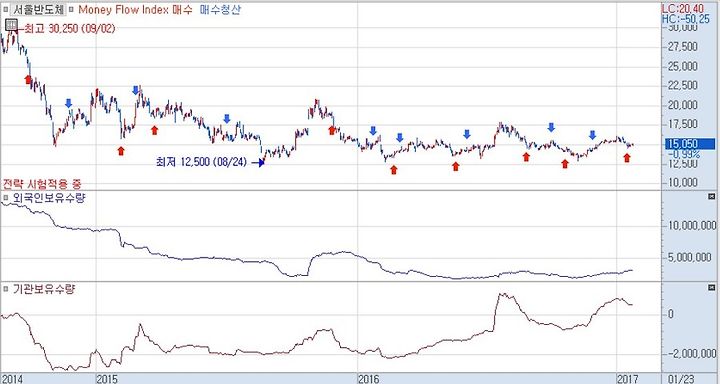Click the square marker before 기관보유수량

coord(6,289)
